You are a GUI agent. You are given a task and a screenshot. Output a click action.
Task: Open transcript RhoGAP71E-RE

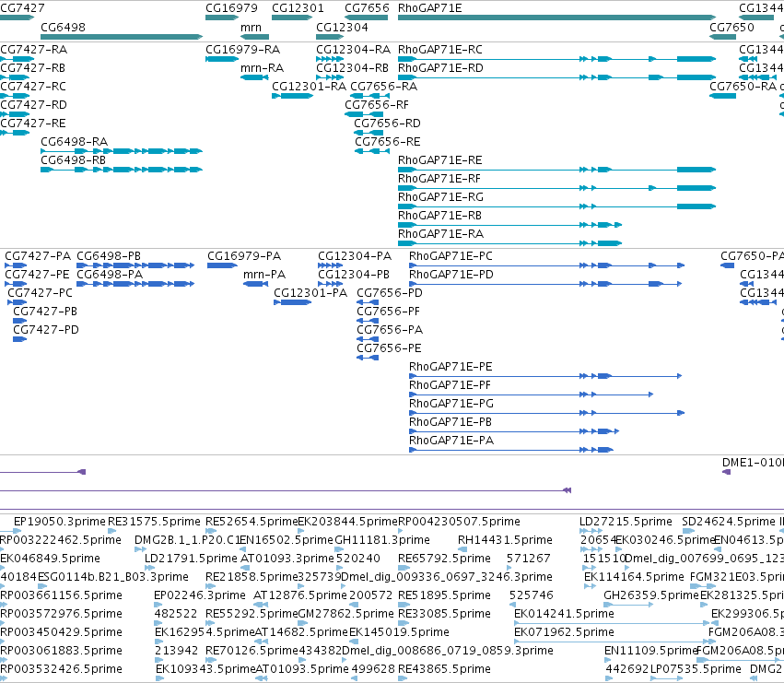tap(440, 160)
